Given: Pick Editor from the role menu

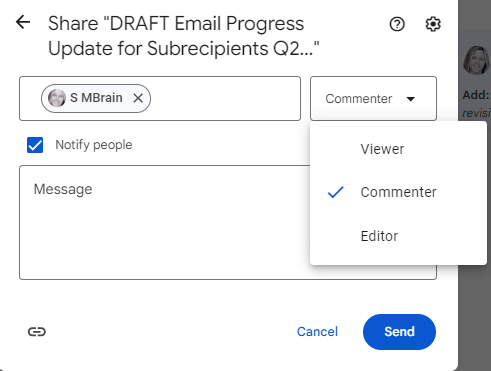Looking at the screenshot, I should 398,236.
